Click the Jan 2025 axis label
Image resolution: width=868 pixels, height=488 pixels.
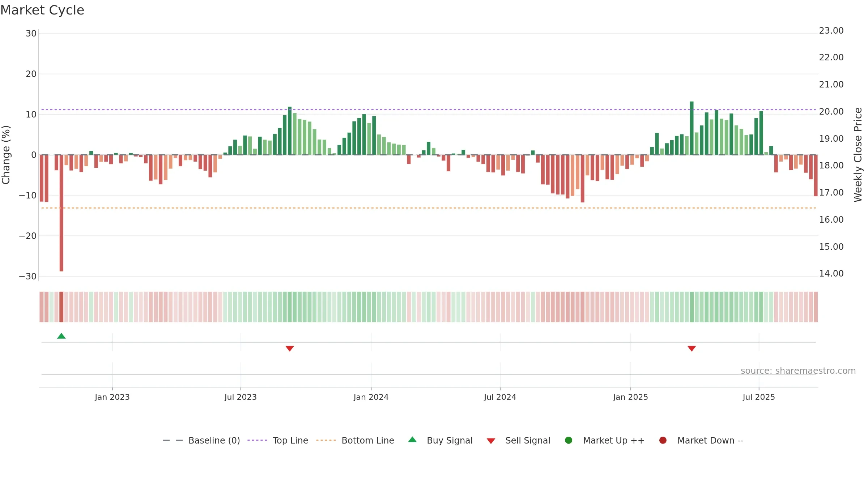(x=630, y=397)
